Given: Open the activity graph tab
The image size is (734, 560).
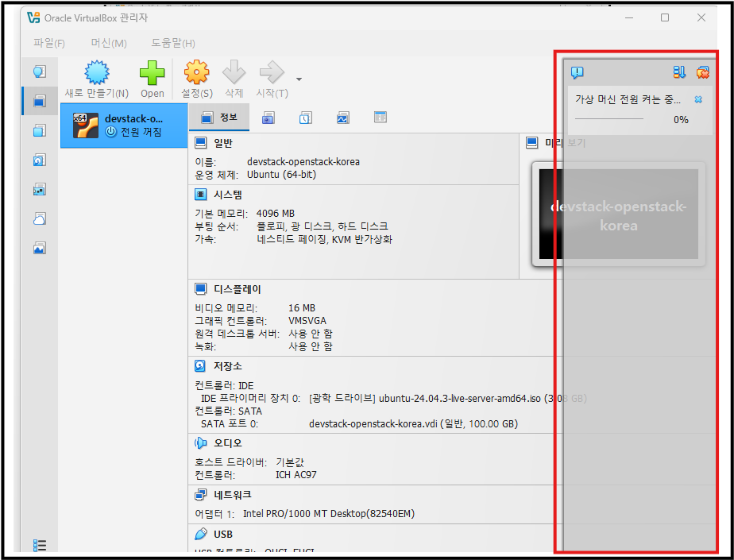Looking at the screenshot, I should click(342, 118).
